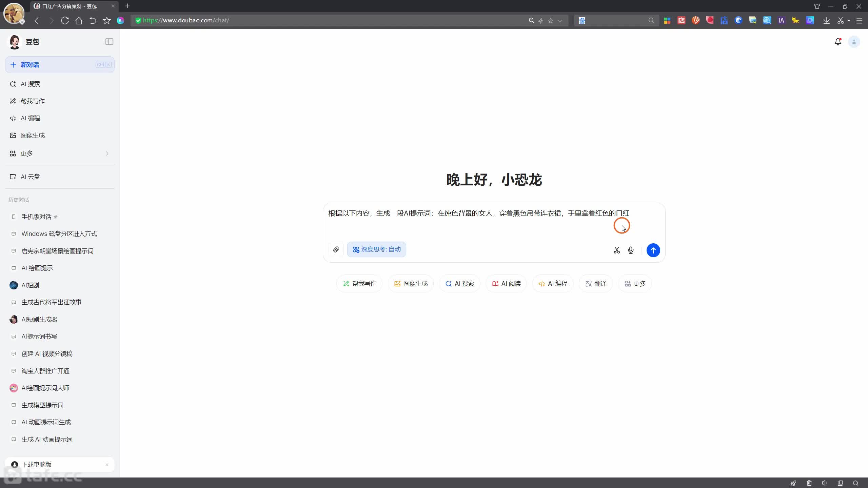
Task: Go back with browser back arrow
Action: pos(37,20)
